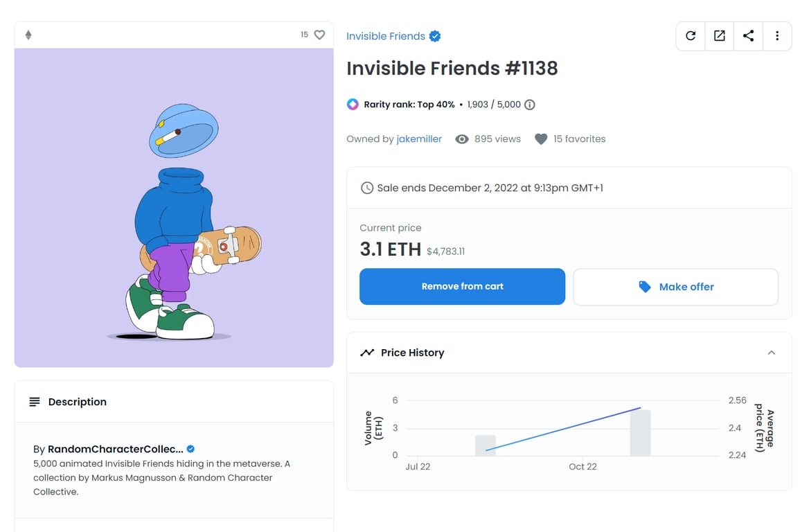Screen dimensions: 809x532
Task: Click Remove from cart button
Action: 462,287
